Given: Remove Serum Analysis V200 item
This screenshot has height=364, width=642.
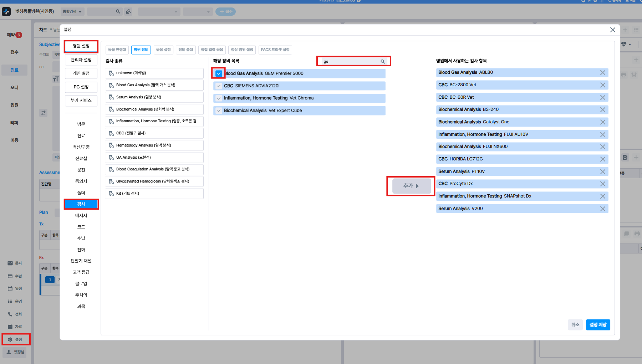Looking at the screenshot, I should tap(603, 209).
